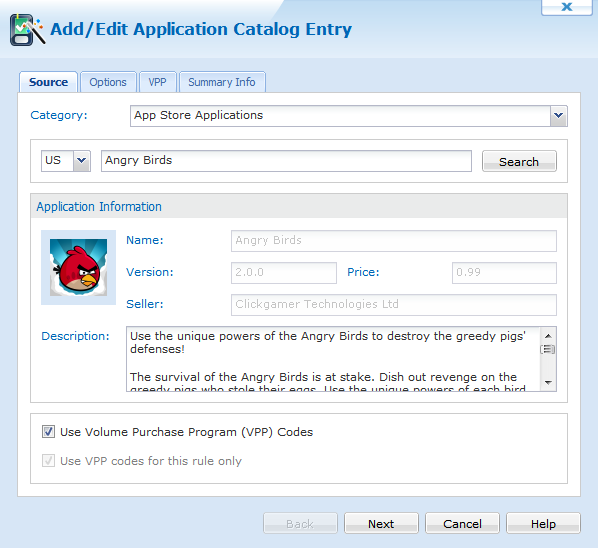Click the Add/Edit Application Catalog Entry title
The height and width of the screenshot is (548, 598).
click(201, 29)
